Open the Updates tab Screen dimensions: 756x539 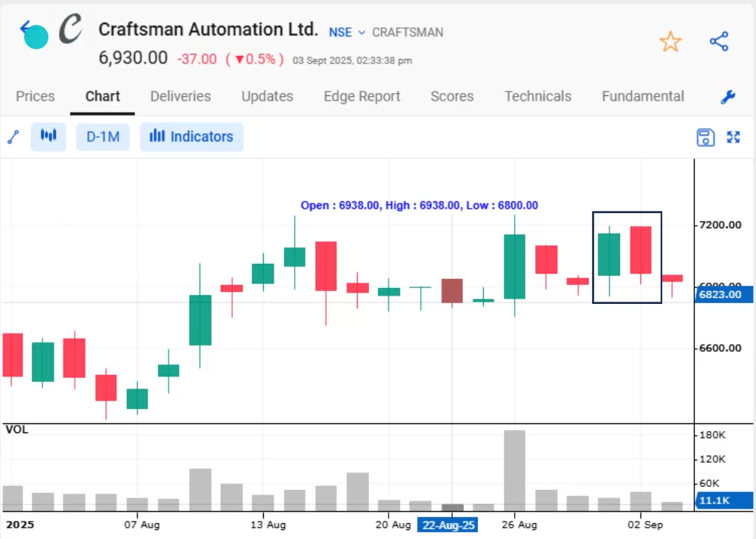coord(267,97)
